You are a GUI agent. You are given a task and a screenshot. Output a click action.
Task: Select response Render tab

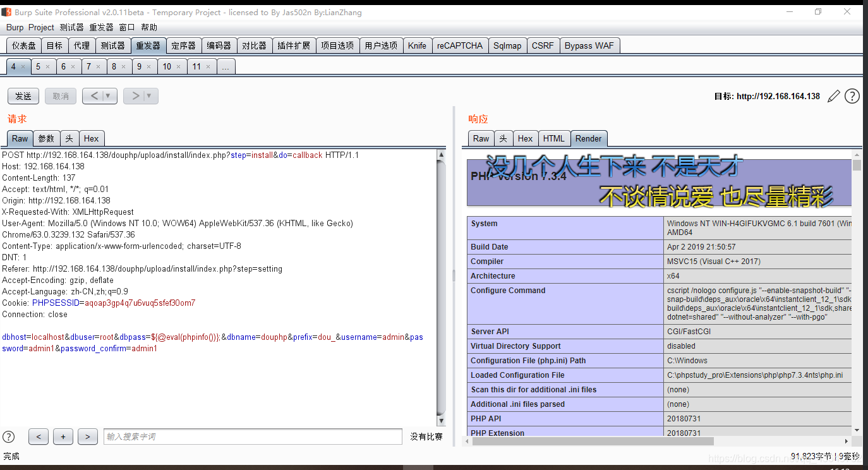(589, 138)
